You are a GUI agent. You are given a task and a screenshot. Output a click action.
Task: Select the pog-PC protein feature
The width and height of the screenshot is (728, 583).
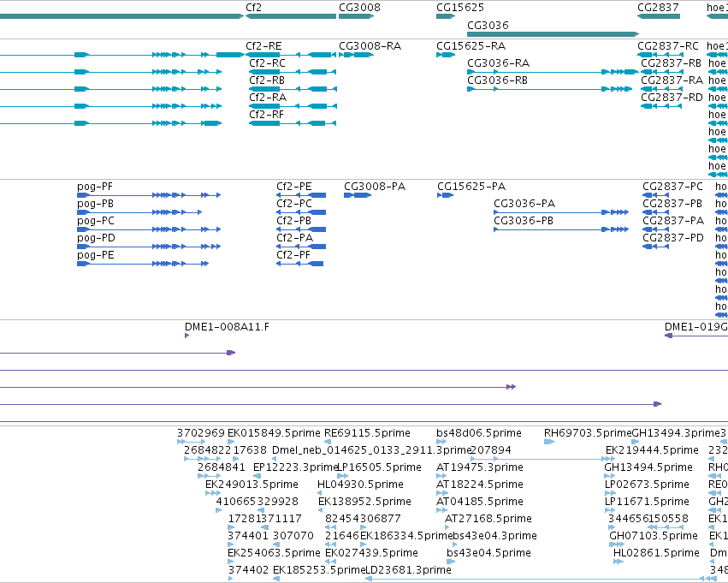tap(149, 229)
